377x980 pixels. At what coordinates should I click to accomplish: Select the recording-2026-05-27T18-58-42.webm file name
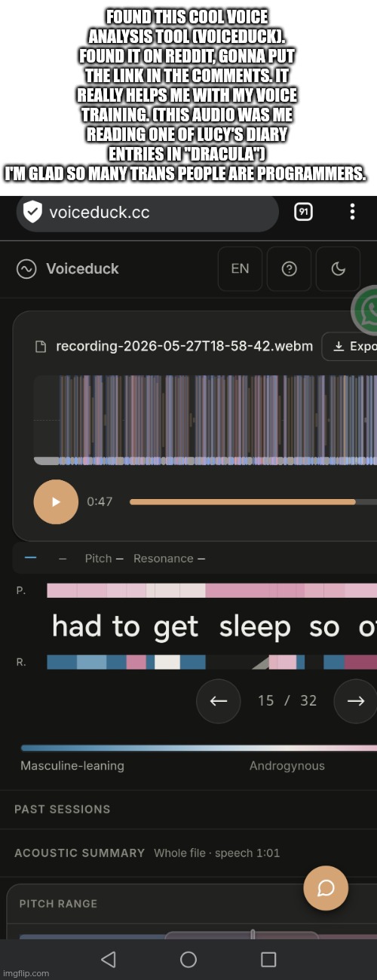coord(184,347)
